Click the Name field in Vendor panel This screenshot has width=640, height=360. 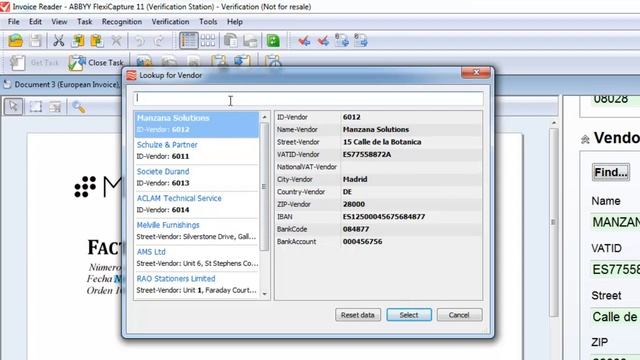pos(615,222)
